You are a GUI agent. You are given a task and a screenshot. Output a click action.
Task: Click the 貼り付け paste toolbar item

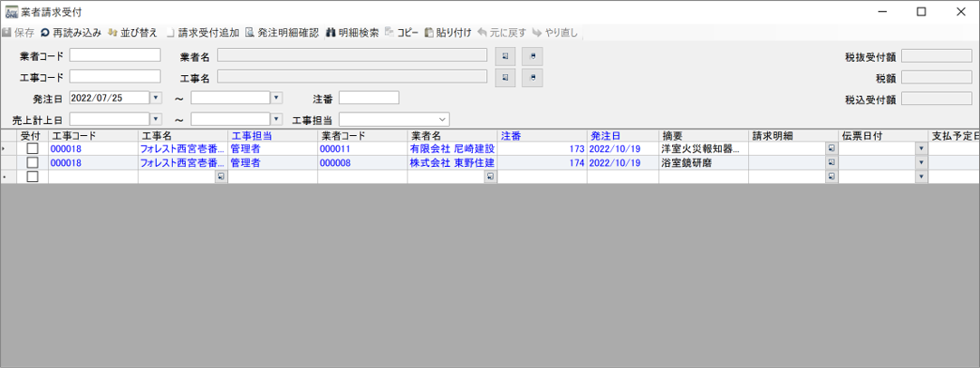pyautogui.click(x=447, y=33)
